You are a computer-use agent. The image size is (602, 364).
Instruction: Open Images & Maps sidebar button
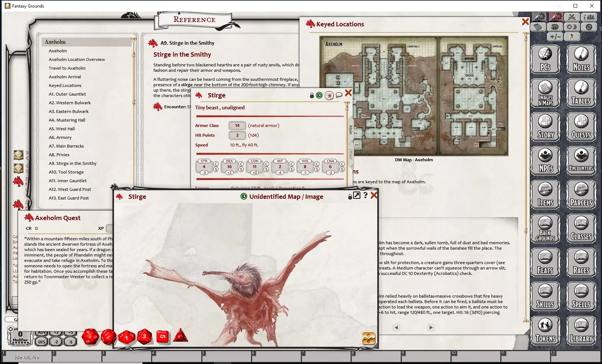545,93
